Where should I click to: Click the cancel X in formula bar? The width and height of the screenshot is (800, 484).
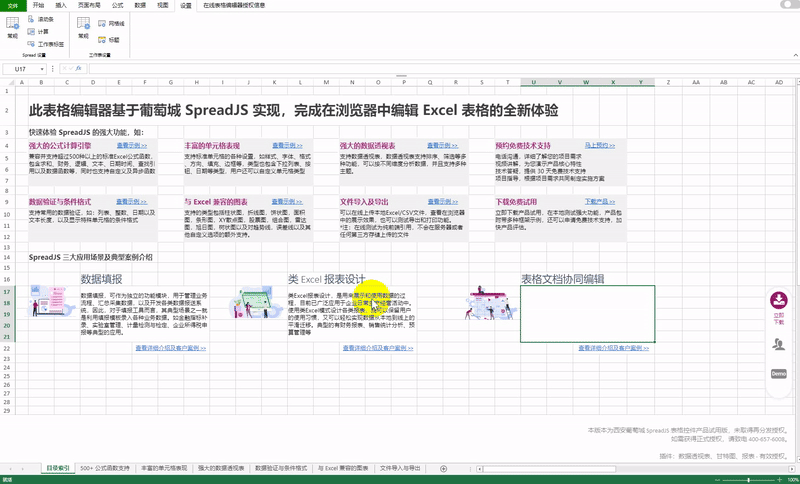click(x=65, y=68)
